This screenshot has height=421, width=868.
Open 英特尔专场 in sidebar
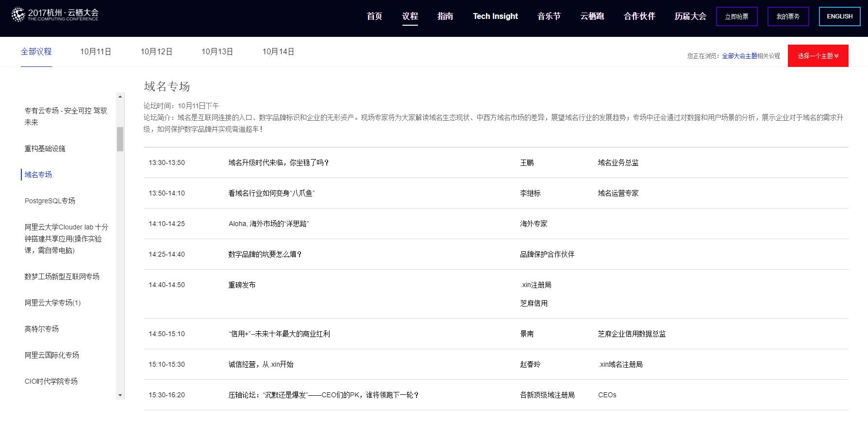42,329
